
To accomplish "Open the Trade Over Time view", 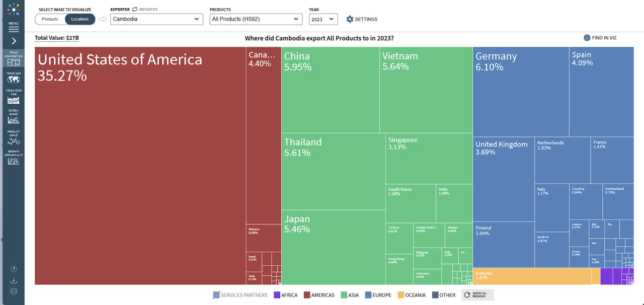I will (x=14, y=97).
